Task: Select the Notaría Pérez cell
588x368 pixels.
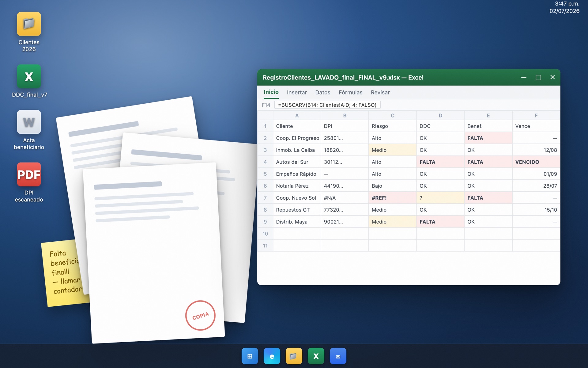Action: (x=297, y=186)
